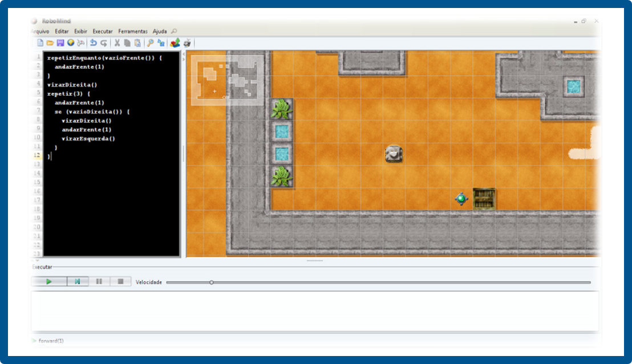632x364 pixels.
Task: Click 'forward(1)' status bar text
Action: coord(51,341)
